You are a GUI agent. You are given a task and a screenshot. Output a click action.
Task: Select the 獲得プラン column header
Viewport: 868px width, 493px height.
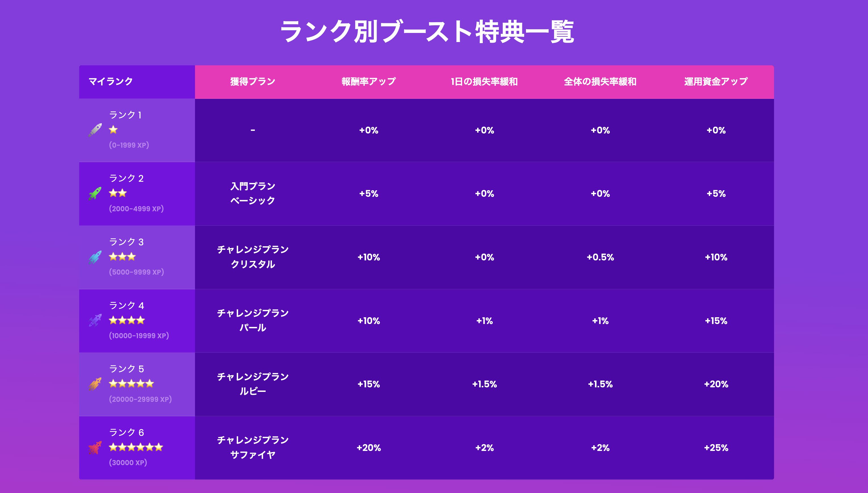(253, 82)
